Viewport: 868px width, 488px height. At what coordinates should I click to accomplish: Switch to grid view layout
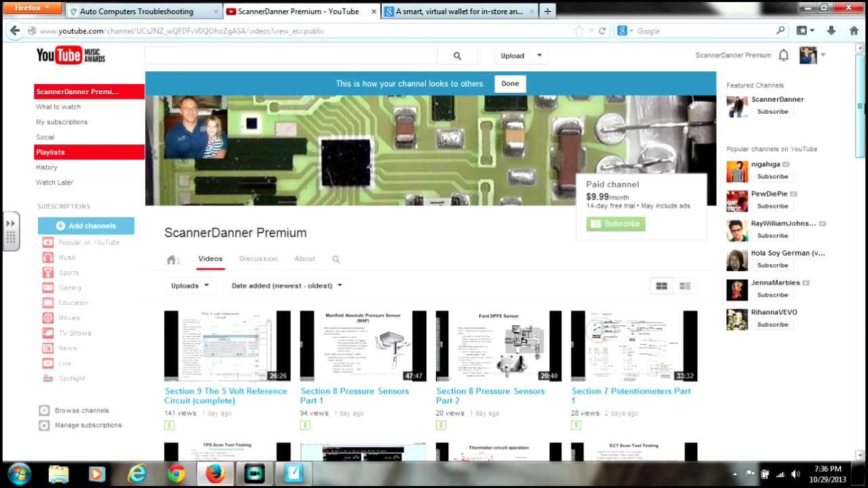[661, 286]
